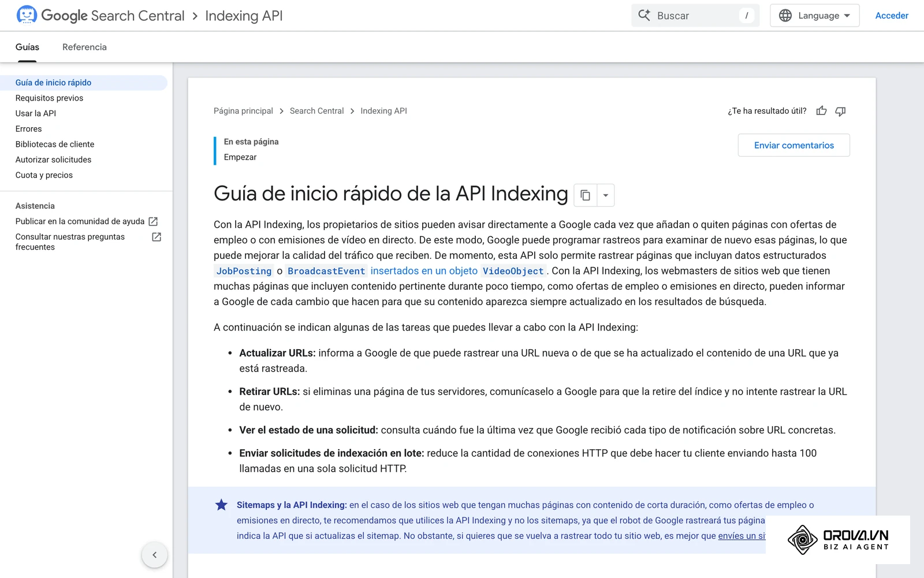Go to Errores in the sidebar
Image resolution: width=924 pixels, height=578 pixels.
click(28, 129)
